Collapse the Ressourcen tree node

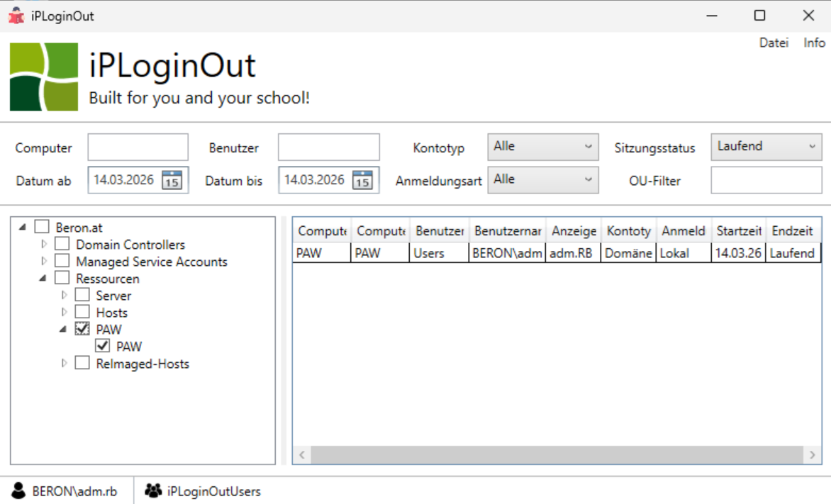[43, 279]
